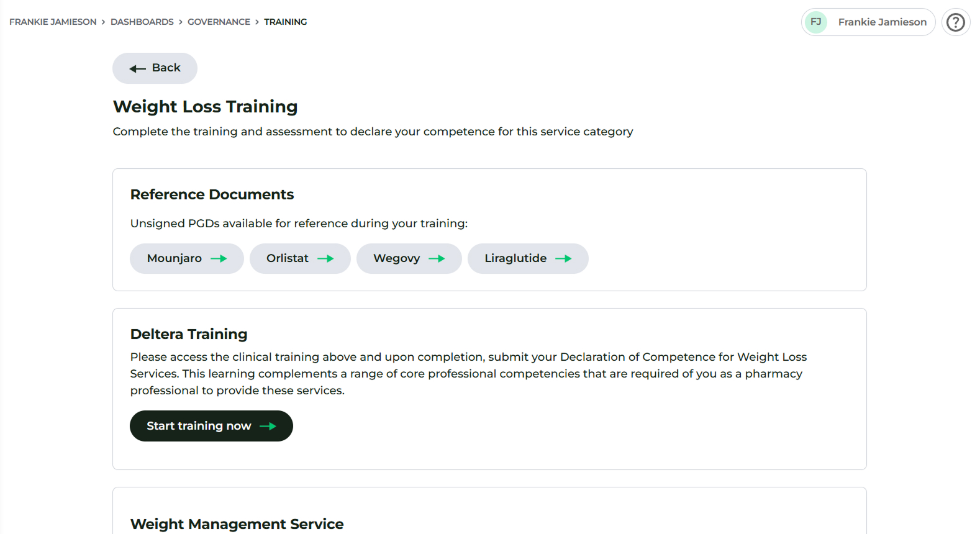Click the green arrow beside Orlistat

point(325,259)
